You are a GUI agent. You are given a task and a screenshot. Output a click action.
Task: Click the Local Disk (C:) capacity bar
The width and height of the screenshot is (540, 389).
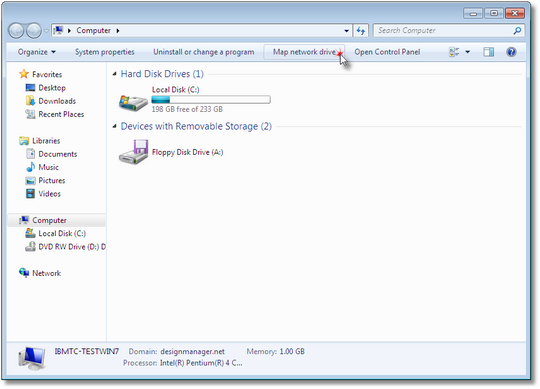[x=211, y=100]
